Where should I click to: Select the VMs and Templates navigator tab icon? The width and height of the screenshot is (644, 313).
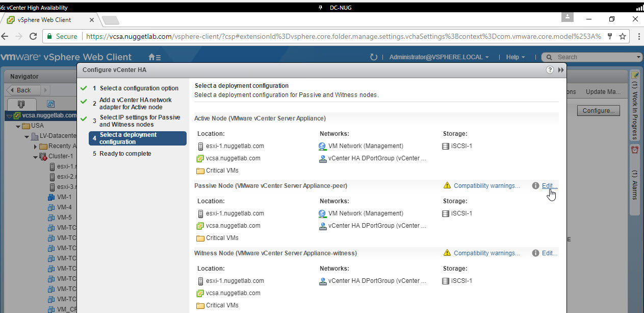pos(50,103)
